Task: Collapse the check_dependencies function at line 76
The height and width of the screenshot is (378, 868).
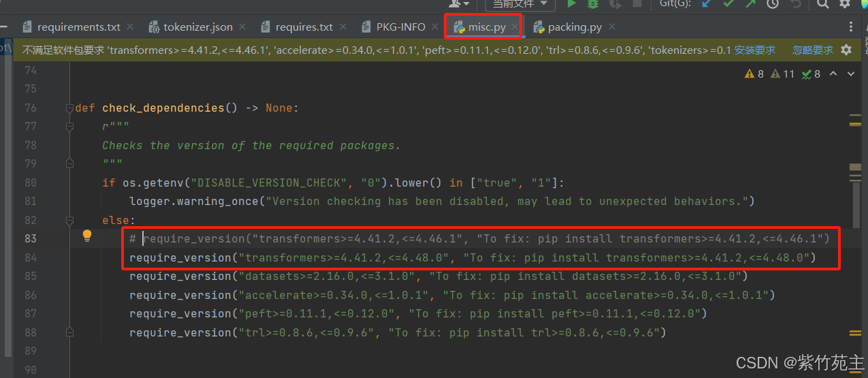Action: (69, 108)
